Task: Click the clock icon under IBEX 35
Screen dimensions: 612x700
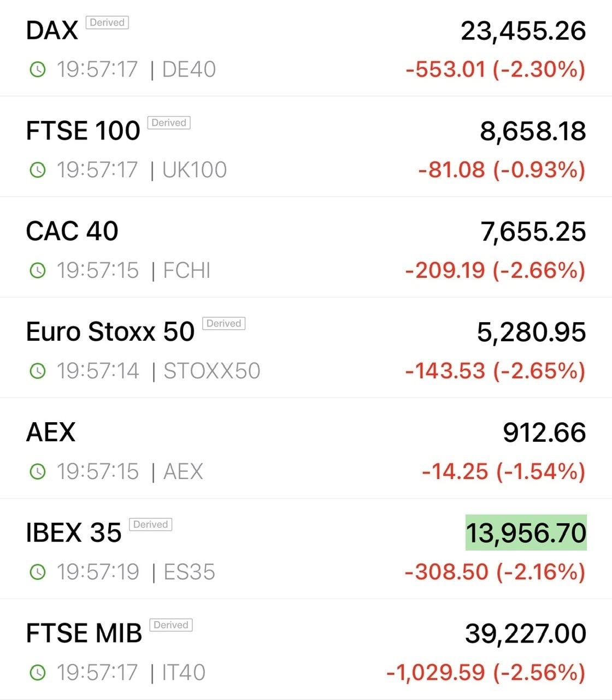Action: point(37,572)
